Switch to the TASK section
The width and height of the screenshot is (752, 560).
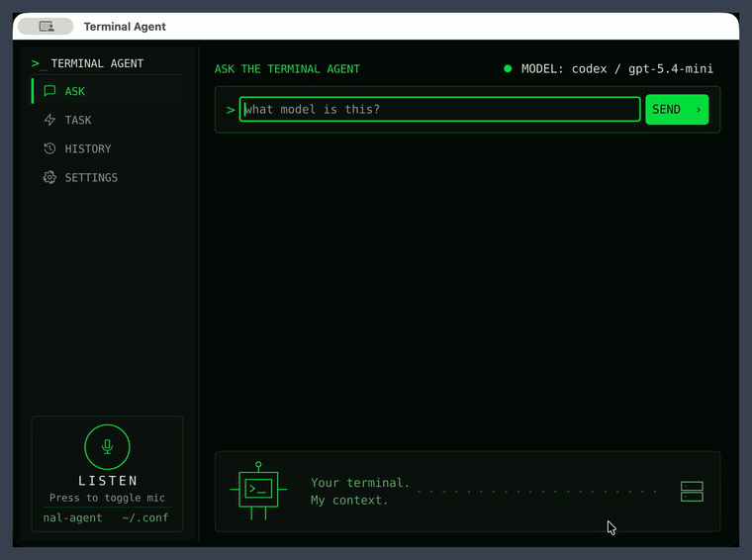108,120
